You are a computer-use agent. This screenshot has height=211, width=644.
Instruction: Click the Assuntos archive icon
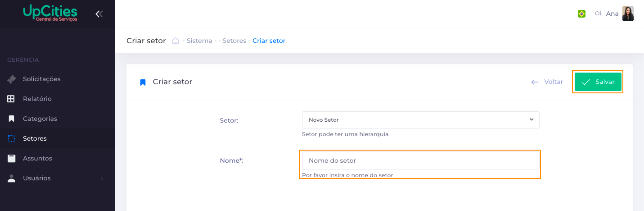[x=12, y=158]
